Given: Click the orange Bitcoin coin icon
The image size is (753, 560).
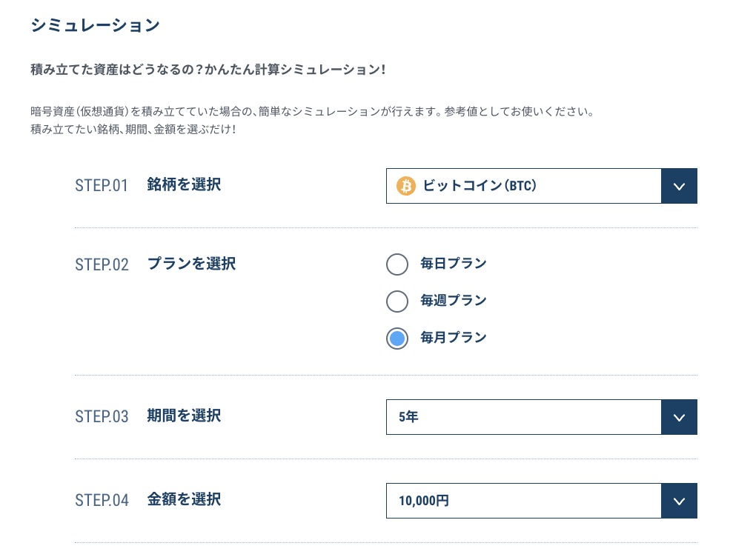Looking at the screenshot, I should tap(406, 186).
